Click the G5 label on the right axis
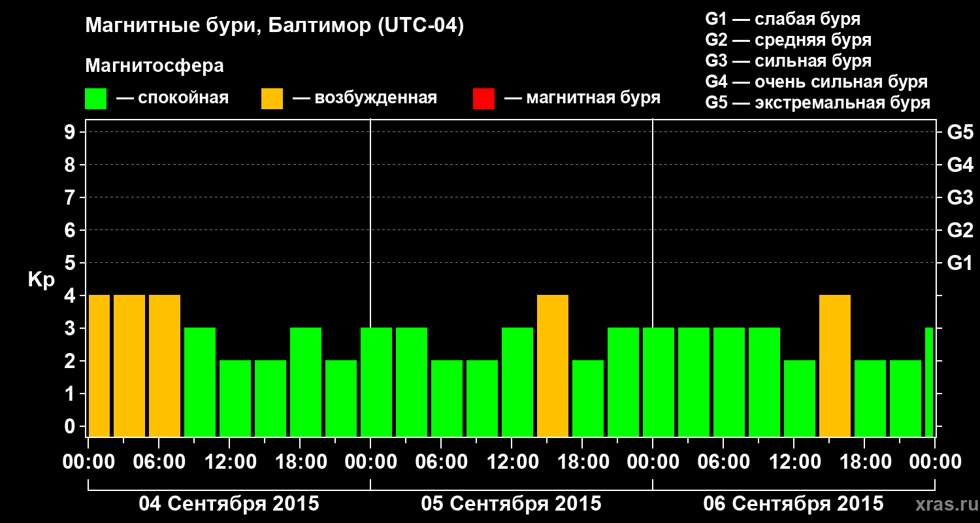The width and height of the screenshot is (980, 523). (x=960, y=133)
